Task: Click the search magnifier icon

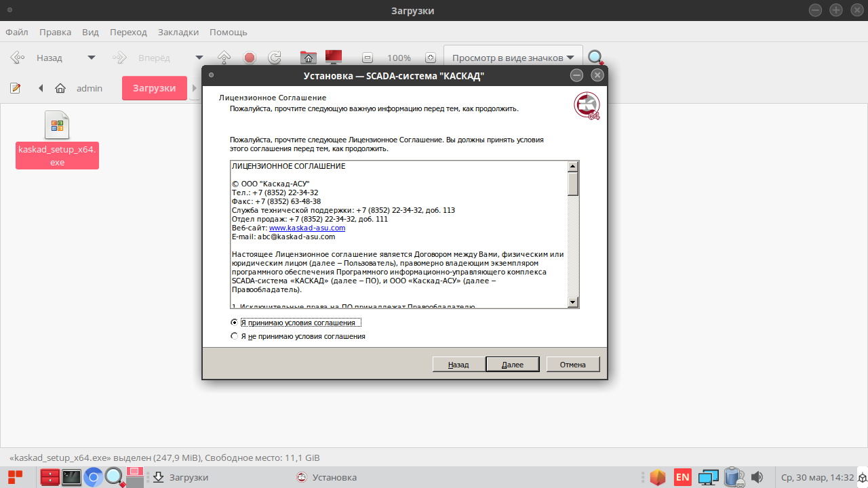Action: coord(595,58)
